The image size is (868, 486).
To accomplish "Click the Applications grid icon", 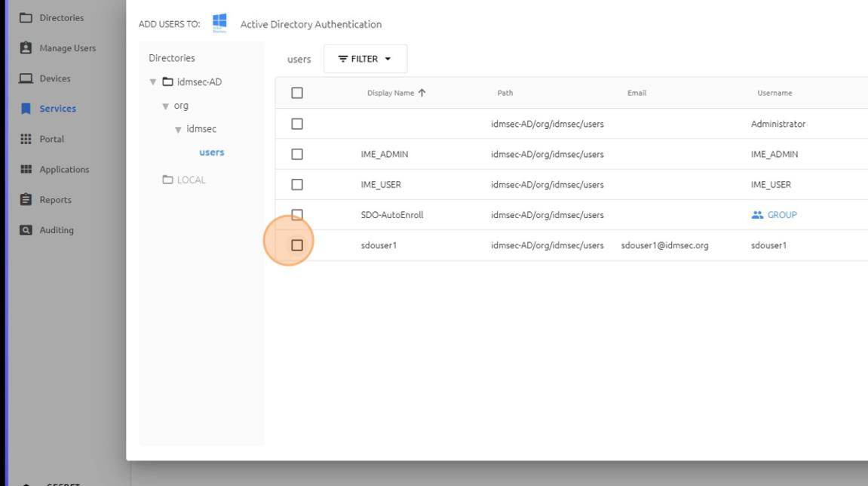I will pos(26,169).
